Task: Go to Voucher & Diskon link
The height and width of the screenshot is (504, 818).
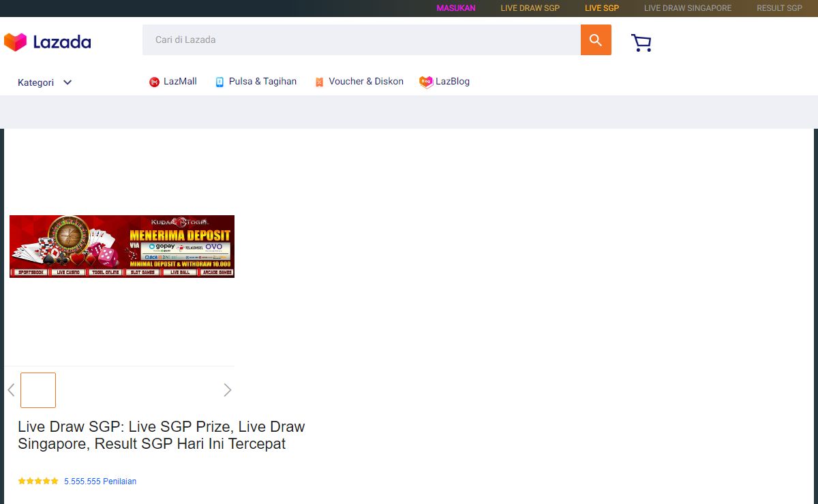Action: pos(366,81)
